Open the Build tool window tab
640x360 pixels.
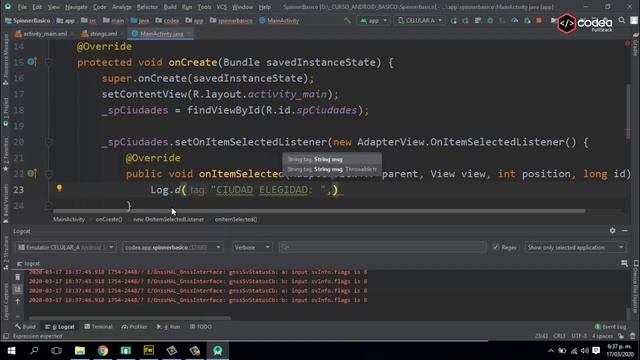click(25, 327)
